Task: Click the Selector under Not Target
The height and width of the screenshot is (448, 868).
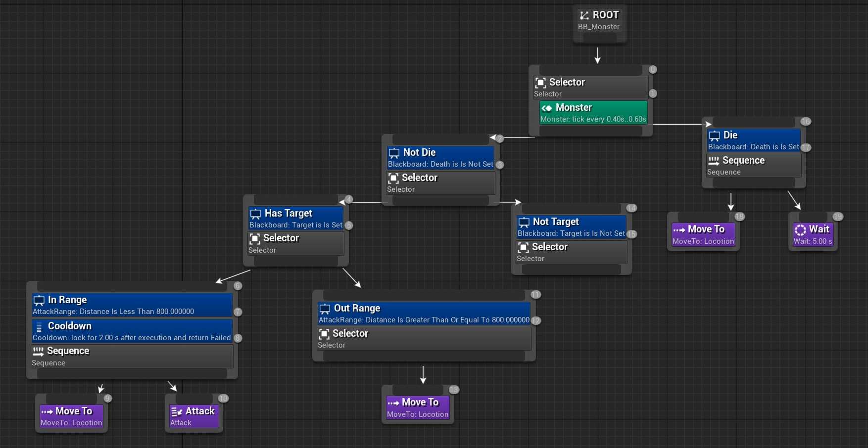Action: (x=571, y=252)
